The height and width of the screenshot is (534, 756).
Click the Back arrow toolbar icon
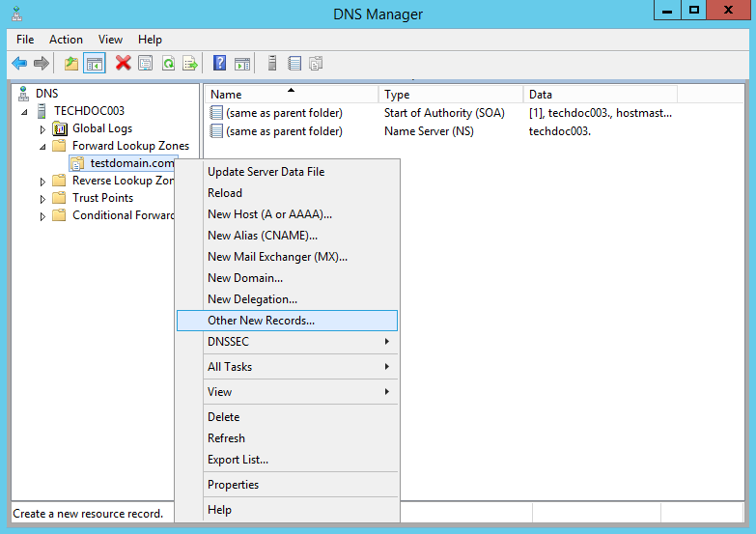[19, 63]
